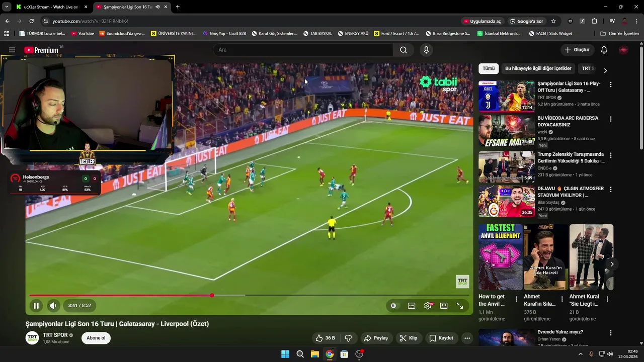Open Tüm Yer İşaretleri bookmarks folder
Image resolution: width=644 pixels, height=362 pixels.
[x=619, y=34]
